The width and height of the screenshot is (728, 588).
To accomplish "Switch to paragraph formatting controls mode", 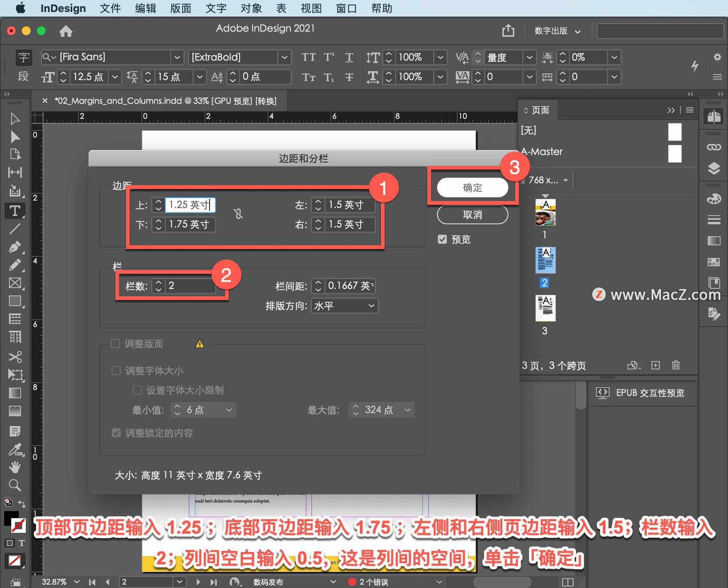I will coord(24,77).
